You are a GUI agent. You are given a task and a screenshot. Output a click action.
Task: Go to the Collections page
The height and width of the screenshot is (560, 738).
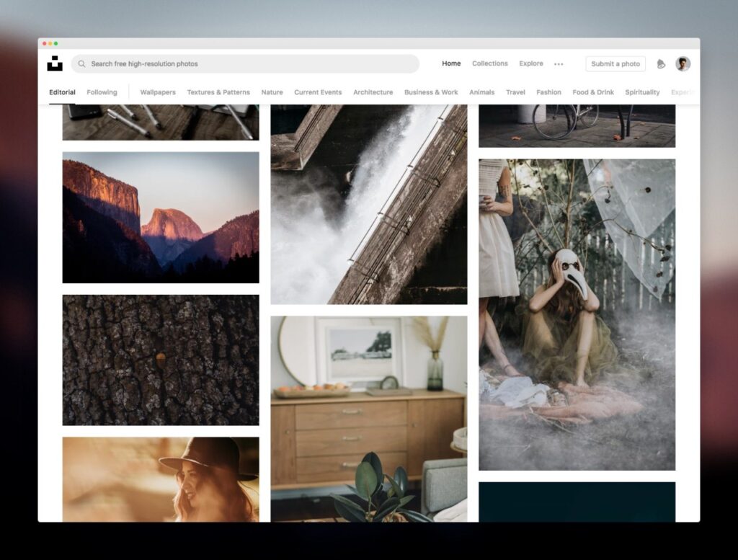[490, 63]
